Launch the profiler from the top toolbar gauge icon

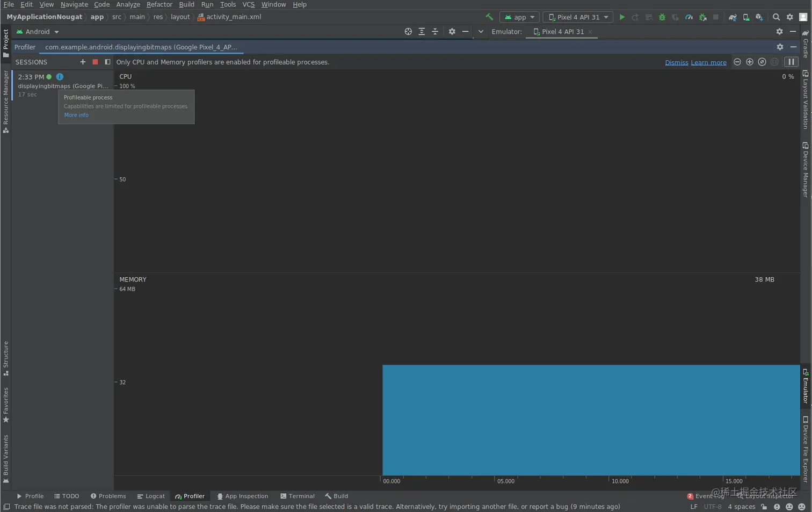click(x=689, y=17)
